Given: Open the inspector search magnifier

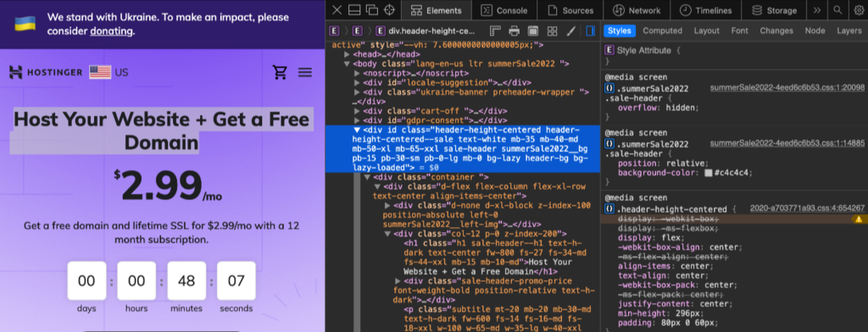Looking at the screenshot, I should coord(838,10).
